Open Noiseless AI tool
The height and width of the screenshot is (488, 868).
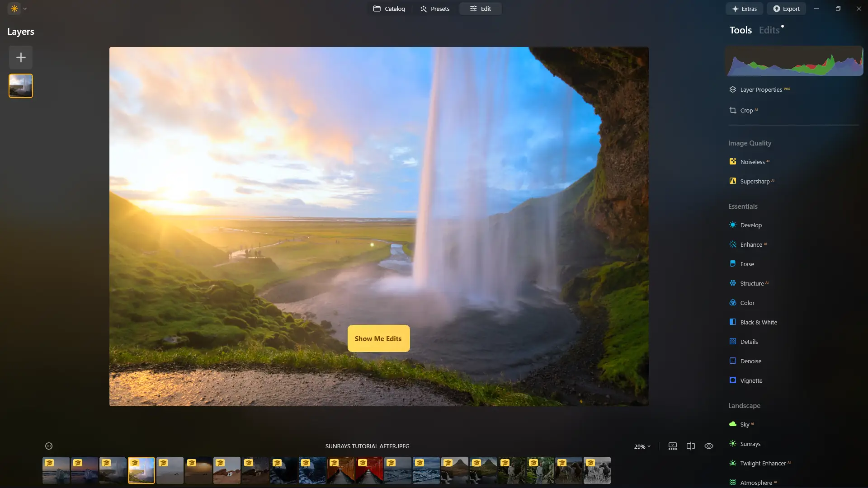[x=752, y=162]
